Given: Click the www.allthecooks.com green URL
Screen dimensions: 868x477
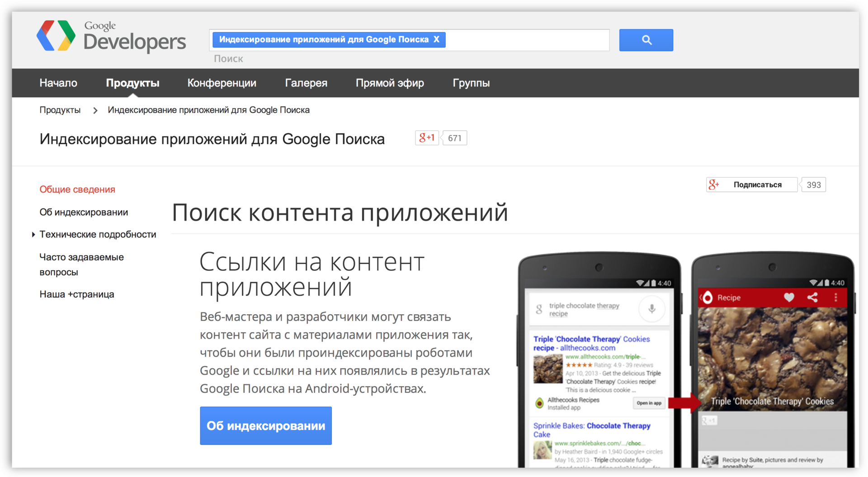Looking at the screenshot, I should [606, 357].
